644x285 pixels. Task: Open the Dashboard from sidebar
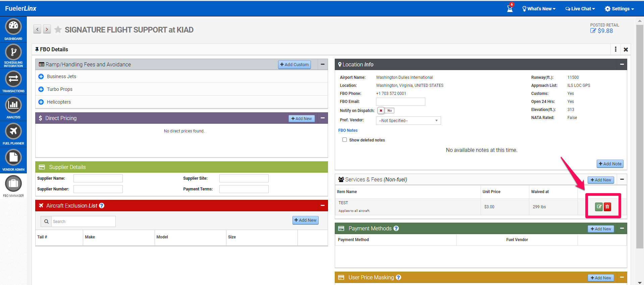[13, 29]
